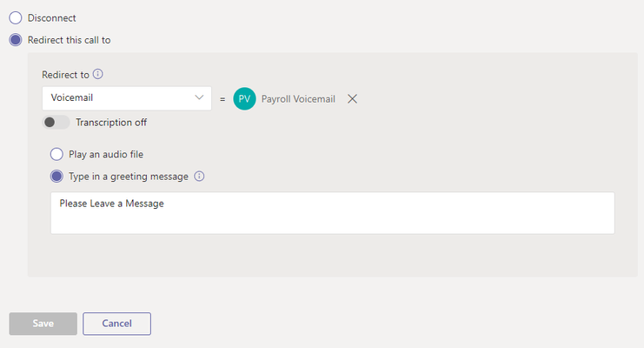This screenshot has height=348, width=644.
Task: Click the Cancel button
Action: [x=116, y=324]
